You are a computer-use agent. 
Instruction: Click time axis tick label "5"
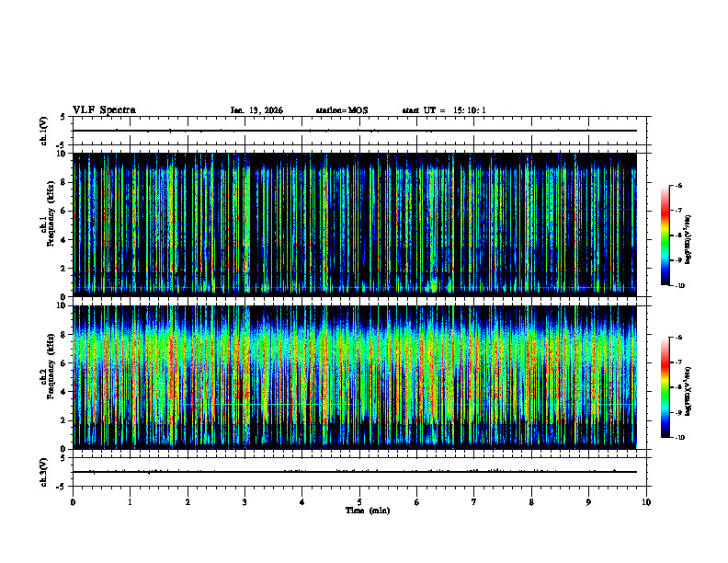point(359,502)
